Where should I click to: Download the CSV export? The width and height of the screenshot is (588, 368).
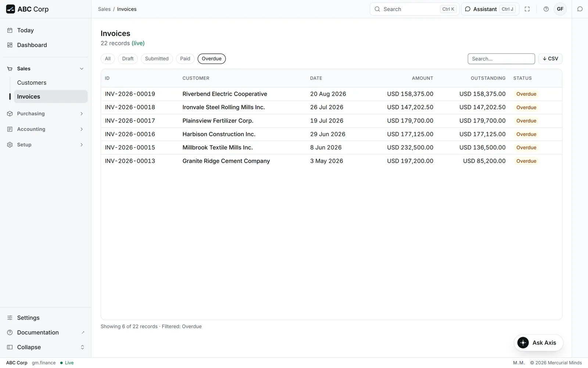click(550, 59)
